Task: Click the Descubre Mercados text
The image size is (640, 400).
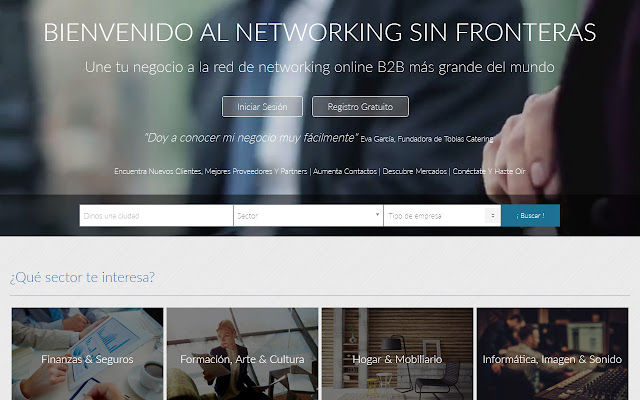Action: click(x=415, y=171)
